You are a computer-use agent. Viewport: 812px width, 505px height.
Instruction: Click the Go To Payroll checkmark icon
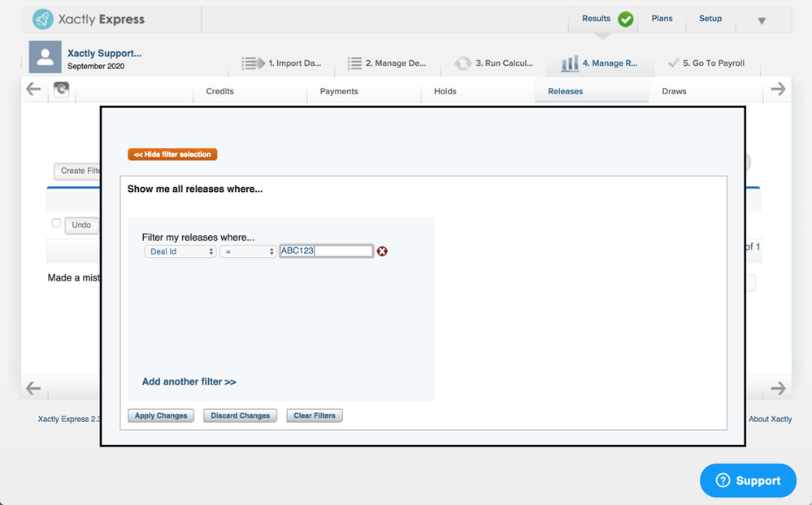pyautogui.click(x=673, y=63)
